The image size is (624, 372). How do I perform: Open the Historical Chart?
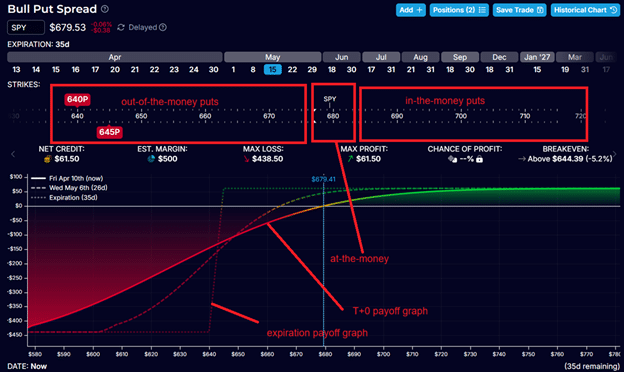point(585,10)
